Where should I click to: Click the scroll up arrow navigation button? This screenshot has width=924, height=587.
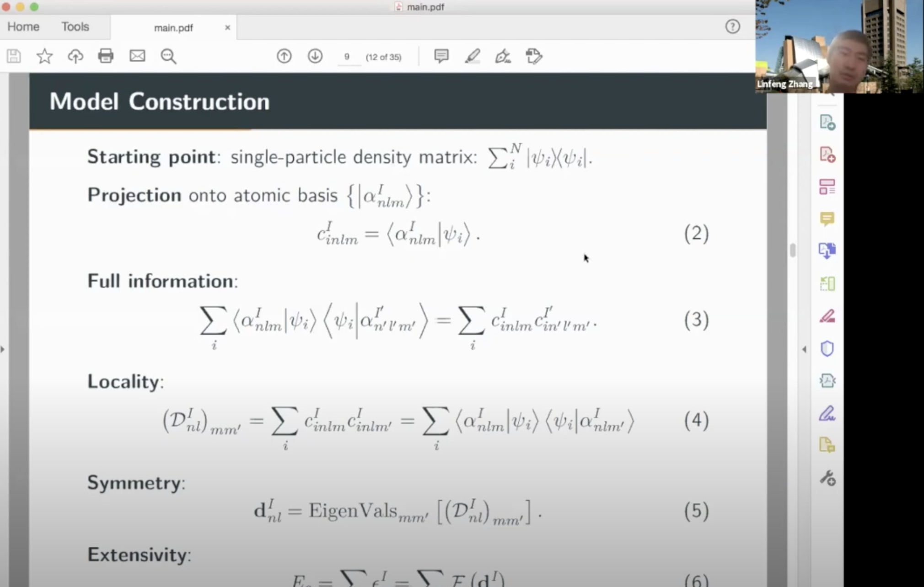click(284, 57)
